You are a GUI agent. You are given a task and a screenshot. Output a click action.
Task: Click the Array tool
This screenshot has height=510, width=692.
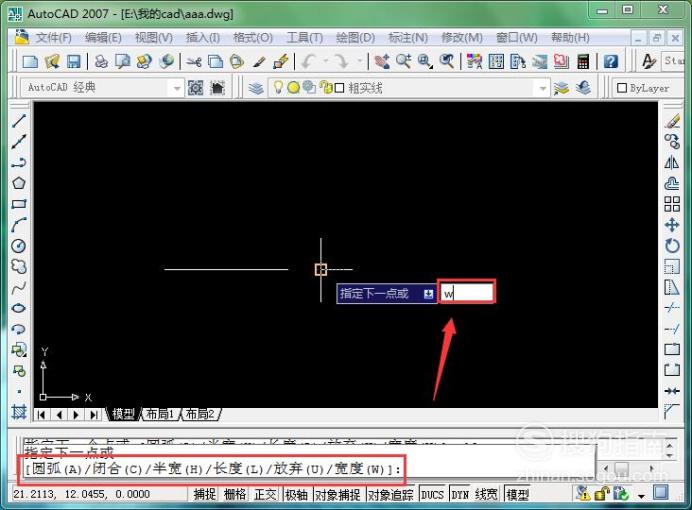coord(672,204)
